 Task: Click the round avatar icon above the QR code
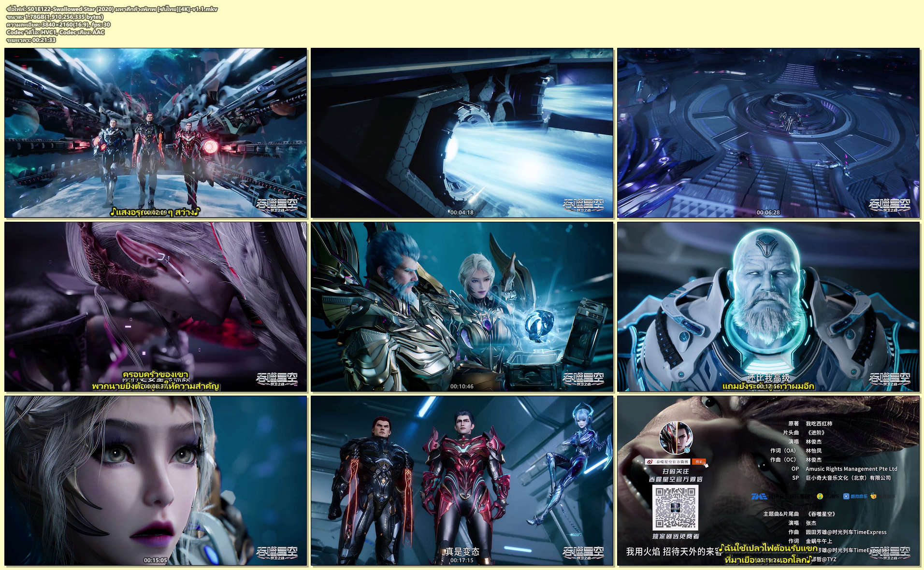675,437
